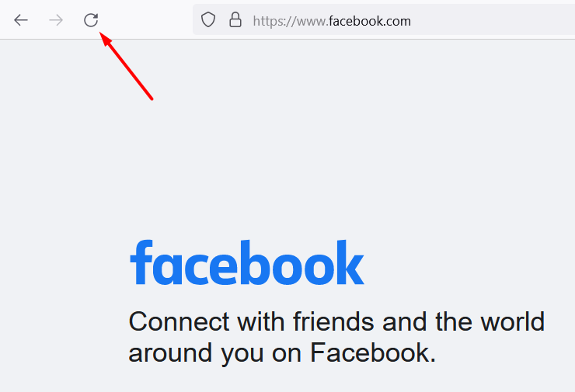The height and width of the screenshot is (392, 575).
Task: Click the word 'Connect' in the tagline
Action: point(179,321)
